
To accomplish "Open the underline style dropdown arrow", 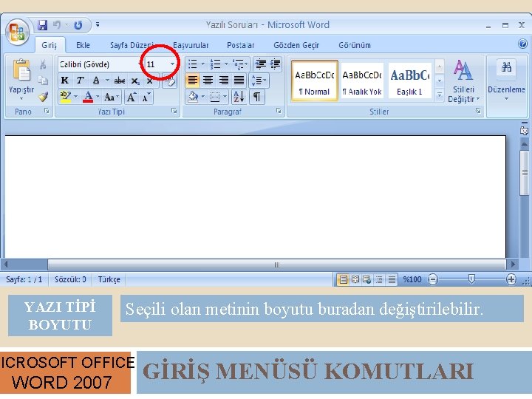I will [107, 81].
